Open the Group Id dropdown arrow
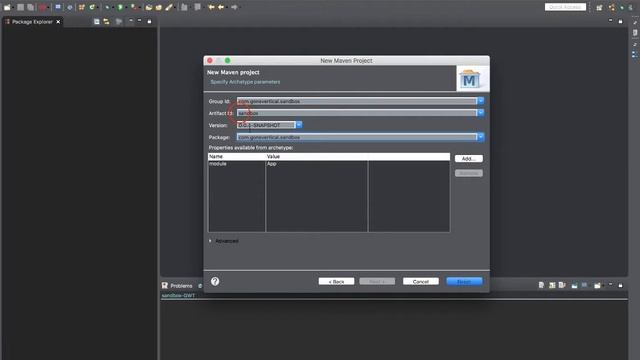This screenshot has width=640, height=360. pyautogui.click(x=480, y=101)
